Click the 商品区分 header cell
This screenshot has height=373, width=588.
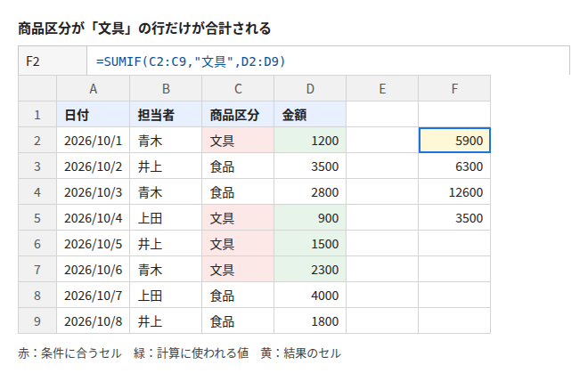pyautogui.click(x=238, y=114)
